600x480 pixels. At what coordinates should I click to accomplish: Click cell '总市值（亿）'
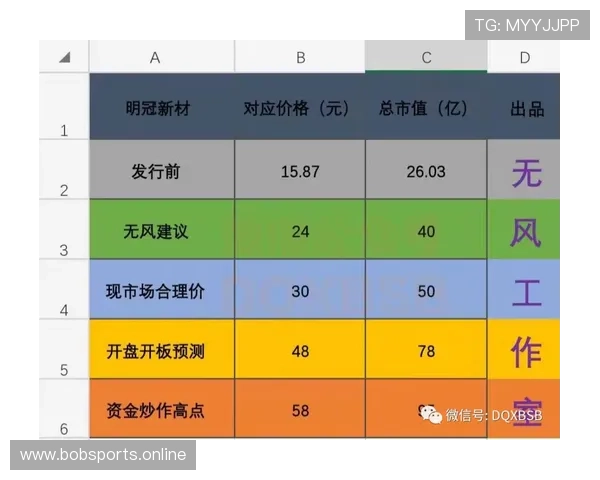(x=426, y=106)
